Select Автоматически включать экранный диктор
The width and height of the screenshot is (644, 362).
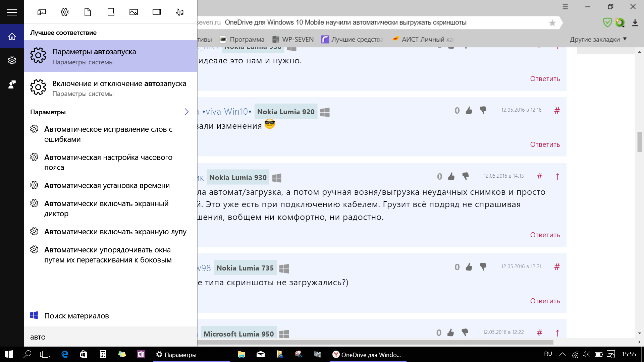tap(111, 208)
